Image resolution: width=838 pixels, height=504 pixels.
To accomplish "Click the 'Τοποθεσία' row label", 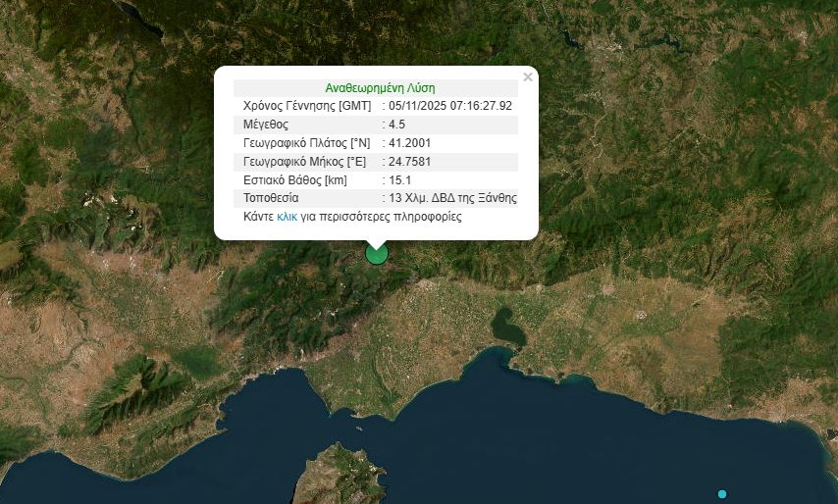I will (272, 198).
